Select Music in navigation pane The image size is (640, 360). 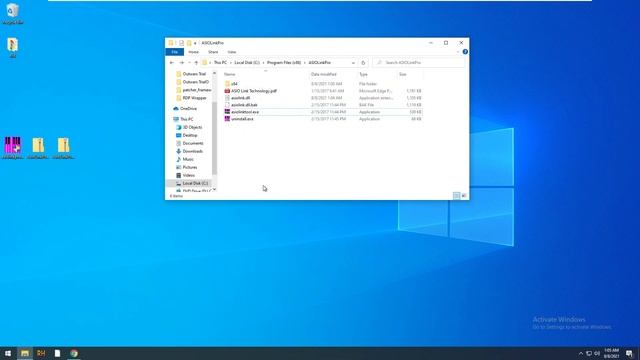188,159
